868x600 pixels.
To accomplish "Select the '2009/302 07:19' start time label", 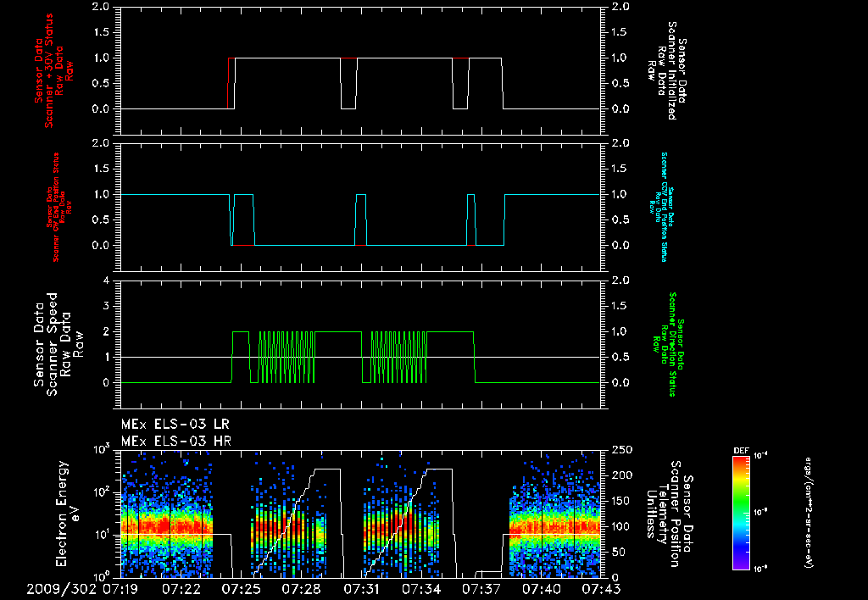I will (x=82, y=589).
